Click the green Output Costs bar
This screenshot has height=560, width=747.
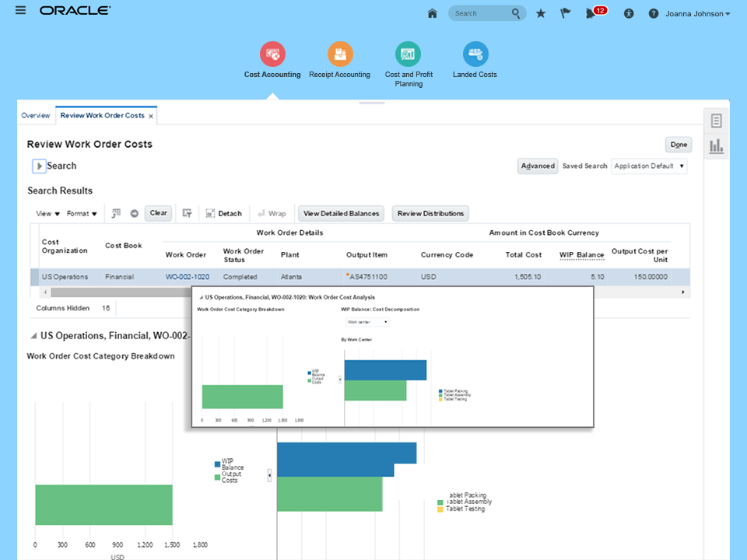click(103, 505)
